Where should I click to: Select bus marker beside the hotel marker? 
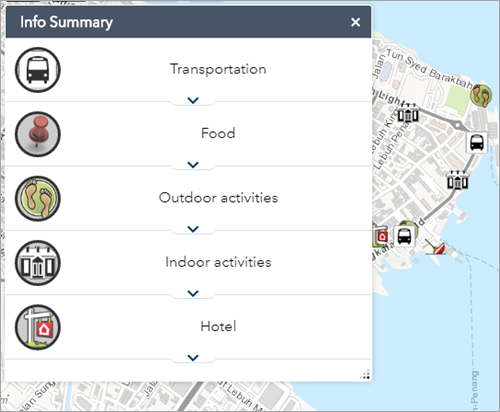(404, 236)
